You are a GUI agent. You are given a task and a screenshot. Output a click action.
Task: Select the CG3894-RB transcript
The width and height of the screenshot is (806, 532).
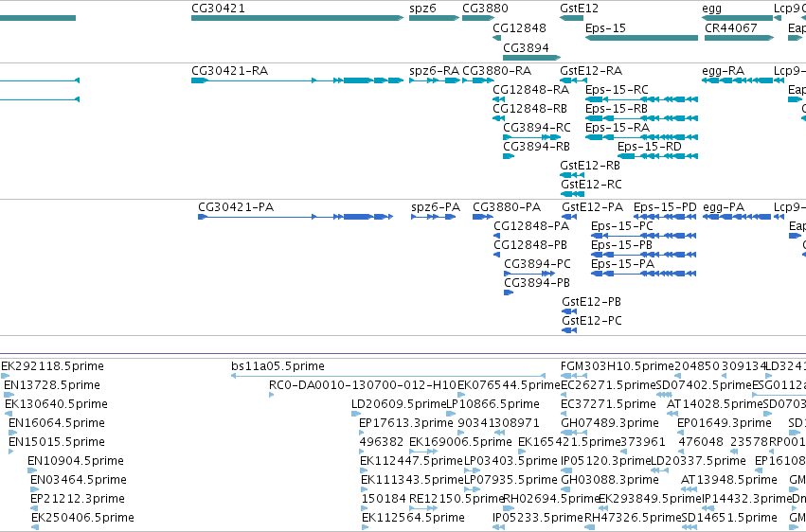tap(509, 156)
